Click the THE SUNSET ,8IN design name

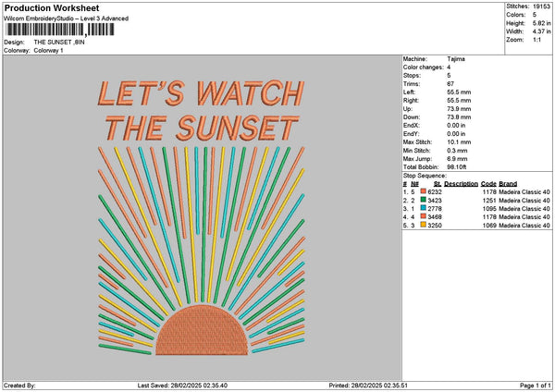[x=59, y=43]
